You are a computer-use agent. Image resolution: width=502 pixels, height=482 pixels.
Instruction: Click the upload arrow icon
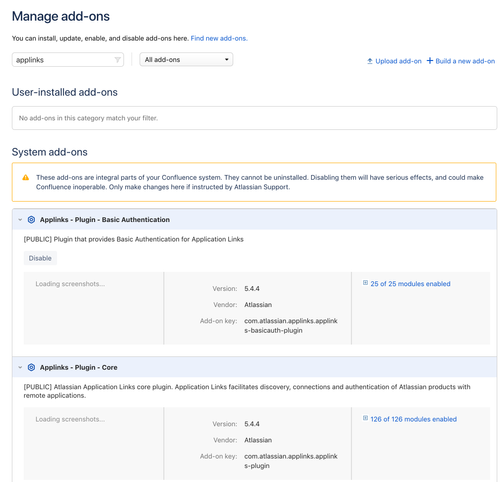point(370,61)
